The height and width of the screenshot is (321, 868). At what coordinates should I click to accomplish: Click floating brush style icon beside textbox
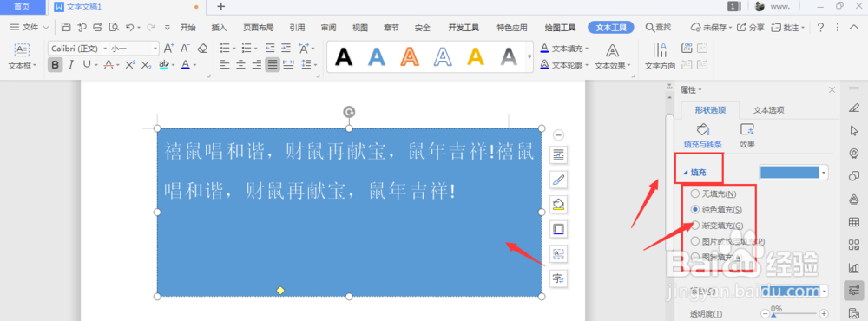pos(558,180)
